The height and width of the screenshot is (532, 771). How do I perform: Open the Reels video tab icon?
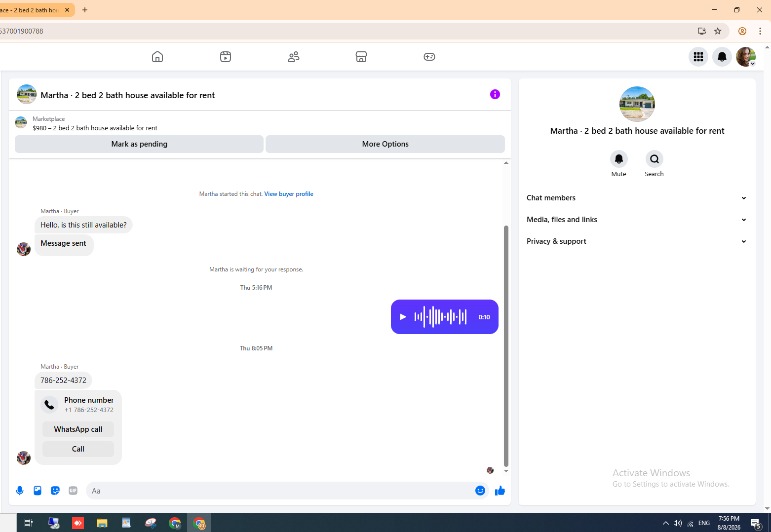coord(226,57)
